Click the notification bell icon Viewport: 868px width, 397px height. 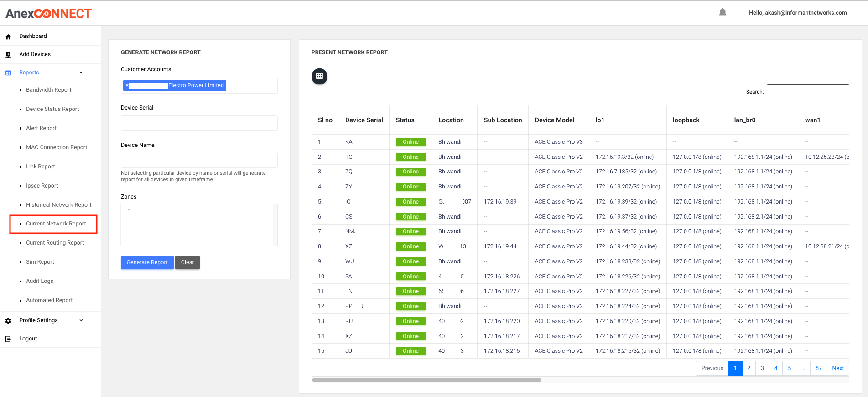pos(722,12)
